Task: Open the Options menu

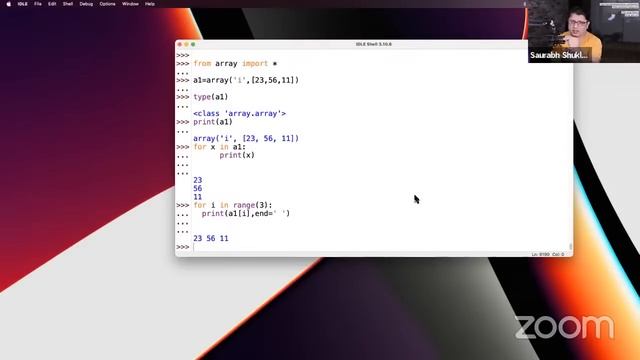Action: [x=108, y=4]
